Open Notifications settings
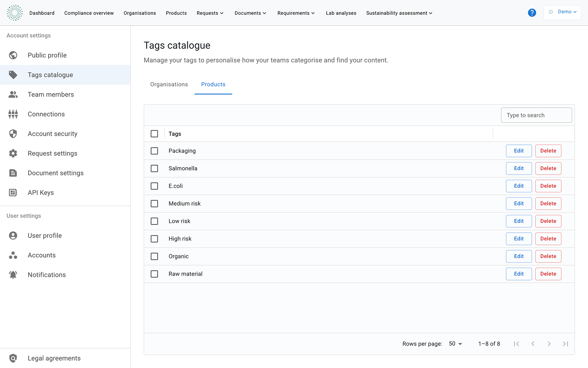Screen dimensions: 588x368 (65, 275)
